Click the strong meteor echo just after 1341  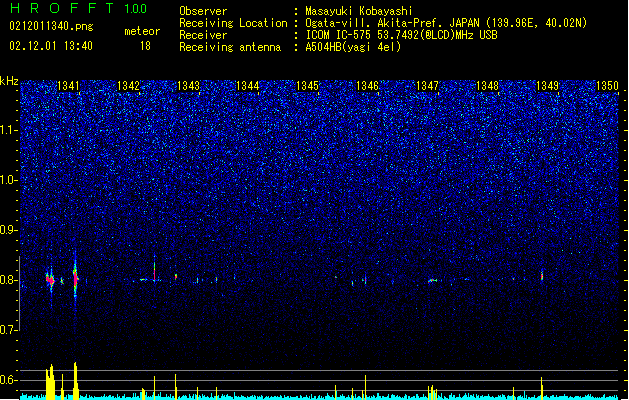click(x=75, y=278)
